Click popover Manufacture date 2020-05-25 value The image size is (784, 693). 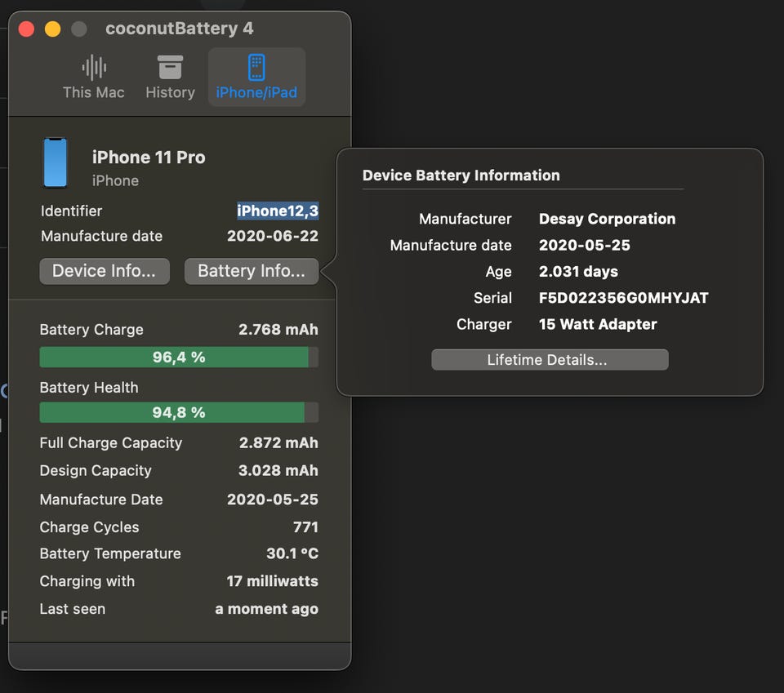point(584,246)
